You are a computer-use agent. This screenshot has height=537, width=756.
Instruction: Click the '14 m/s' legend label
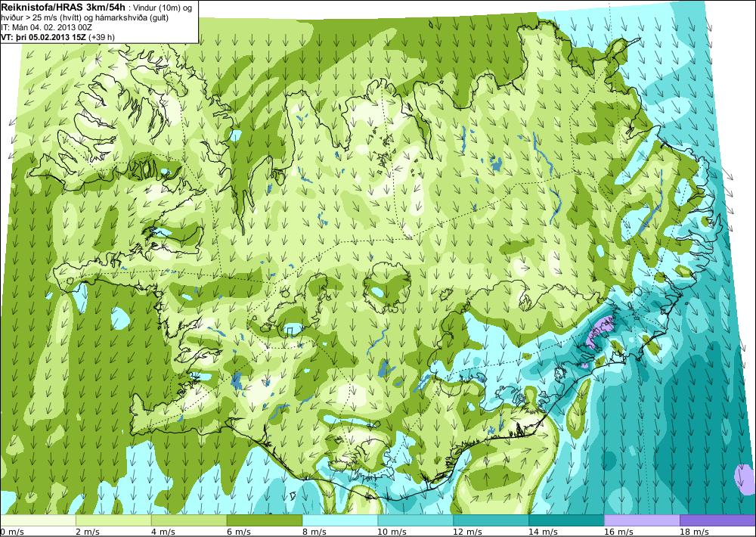(x=543, y=532)
